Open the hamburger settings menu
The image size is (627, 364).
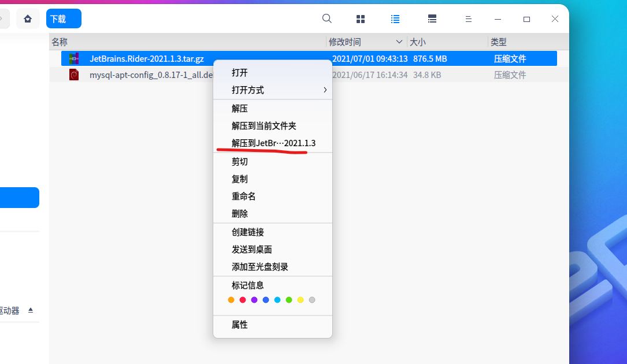click(468, 18)
